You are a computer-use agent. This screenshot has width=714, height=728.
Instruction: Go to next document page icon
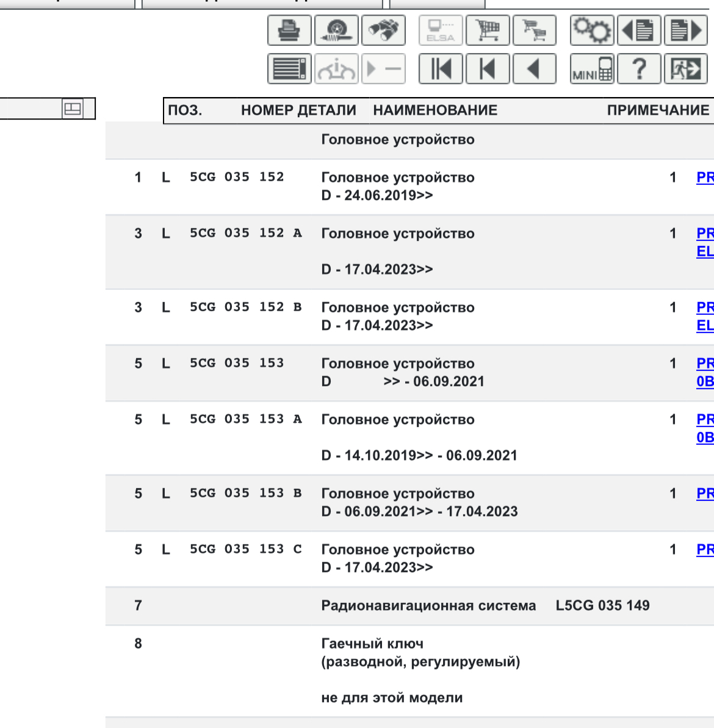[x=686, y=30]
